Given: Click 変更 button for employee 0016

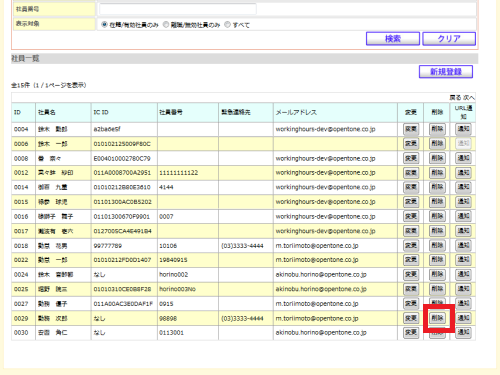Looking at the screenshot, I should pyautogui.click(x=411, y=217).
